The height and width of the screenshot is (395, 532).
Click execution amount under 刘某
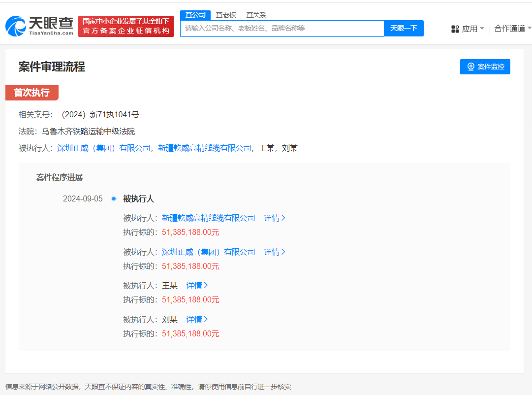pyautogui.click(x=190, y=334)
